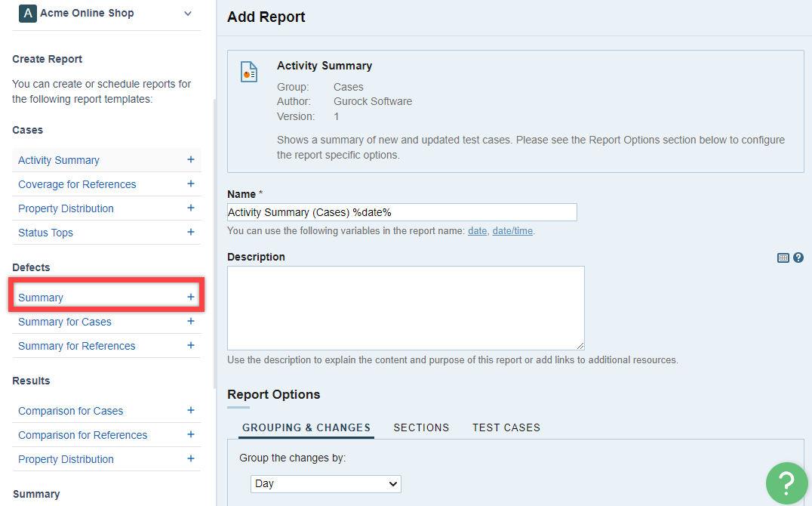
Task: Insert the date variable link
Action: tap(477, 231)
